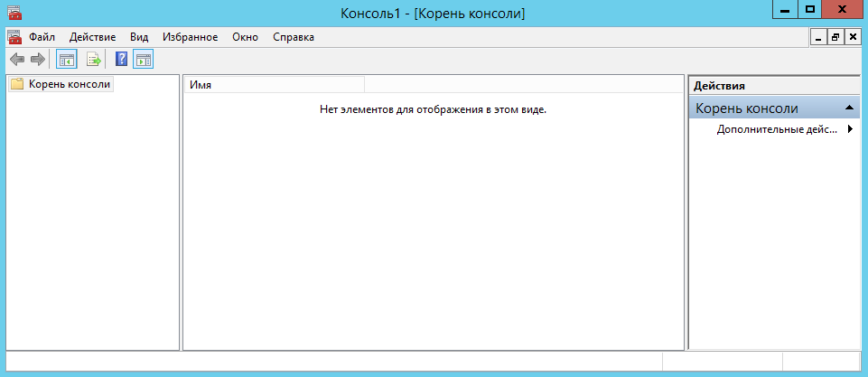Click the Forward arrow in the toolbar

(x=38, y=60)
